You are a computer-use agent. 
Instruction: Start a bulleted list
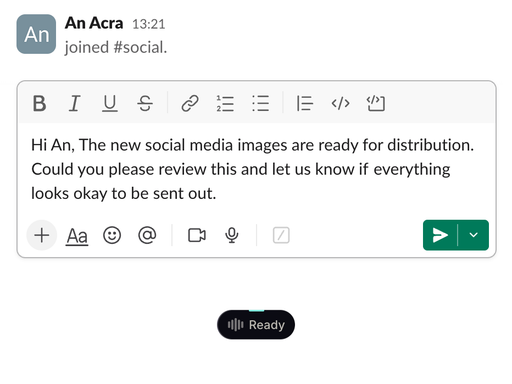pos(260,103)
